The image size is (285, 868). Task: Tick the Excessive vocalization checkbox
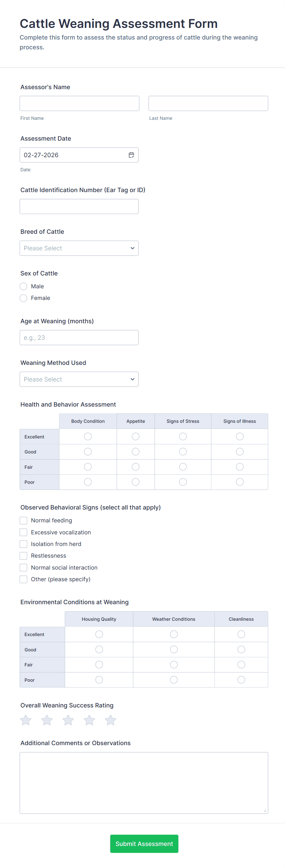[x=23, y=533]
